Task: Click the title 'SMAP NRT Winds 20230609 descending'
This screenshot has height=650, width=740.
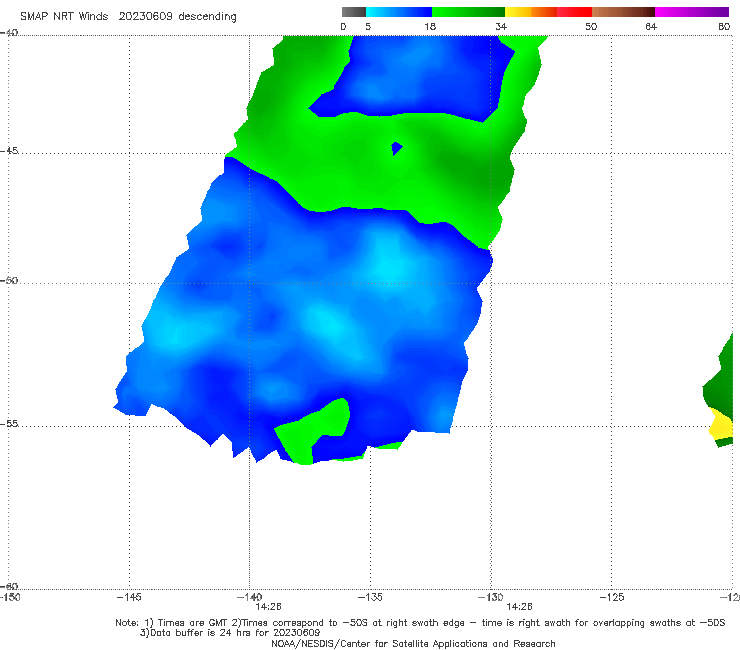Action: [x=128, y=17]
